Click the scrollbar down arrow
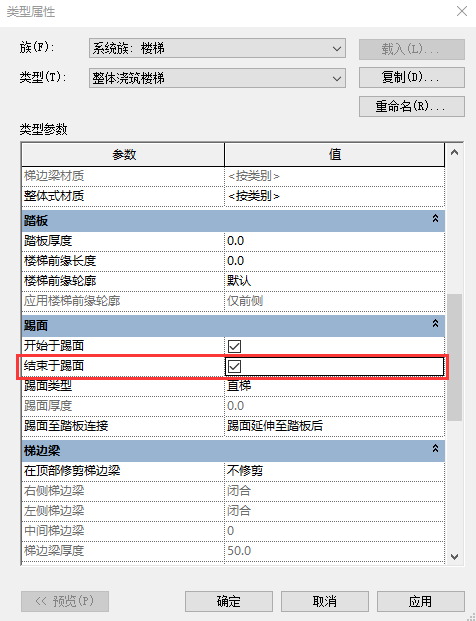The image size is (476, 621). point(455,557)
